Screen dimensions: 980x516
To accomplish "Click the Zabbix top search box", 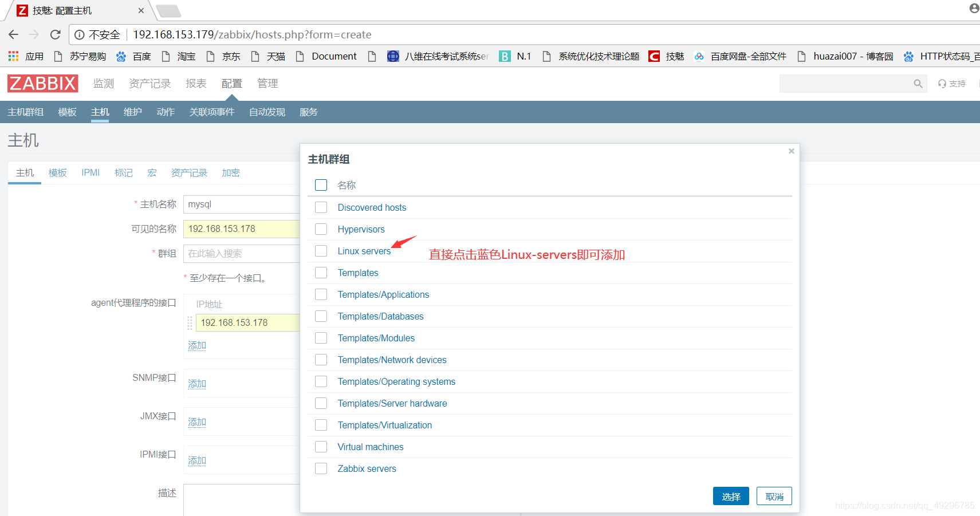I will click(853, 84).
